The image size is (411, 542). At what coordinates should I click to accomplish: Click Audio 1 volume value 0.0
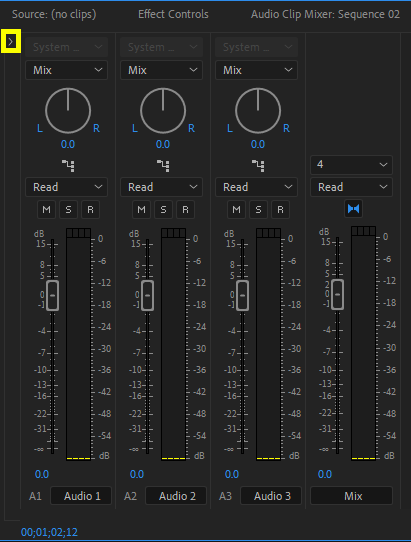point(42,474)
